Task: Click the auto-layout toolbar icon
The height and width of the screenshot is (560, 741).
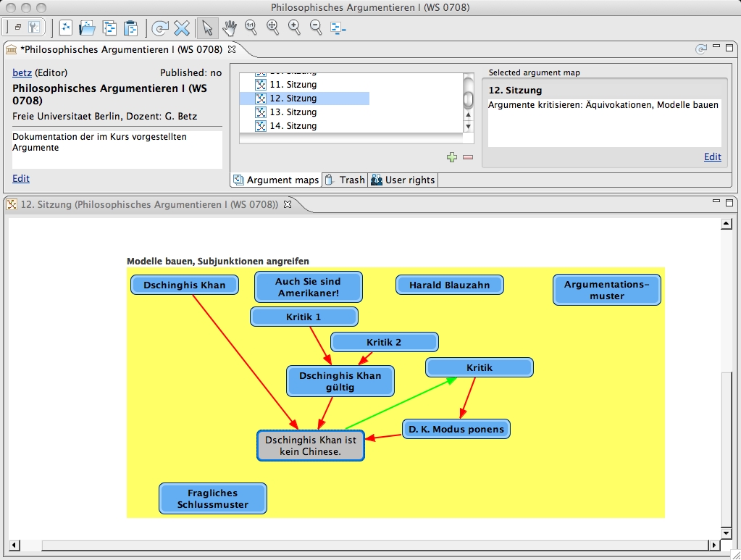Action: (338, 28)
